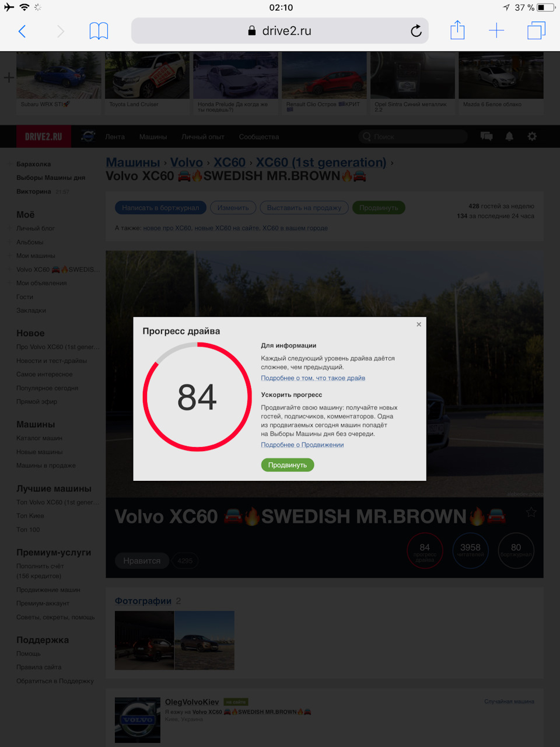Screen dimensions: 560x747
Task: Open Машины menu item in navbar
Action: pyautogui.click(x=153, y=137)
